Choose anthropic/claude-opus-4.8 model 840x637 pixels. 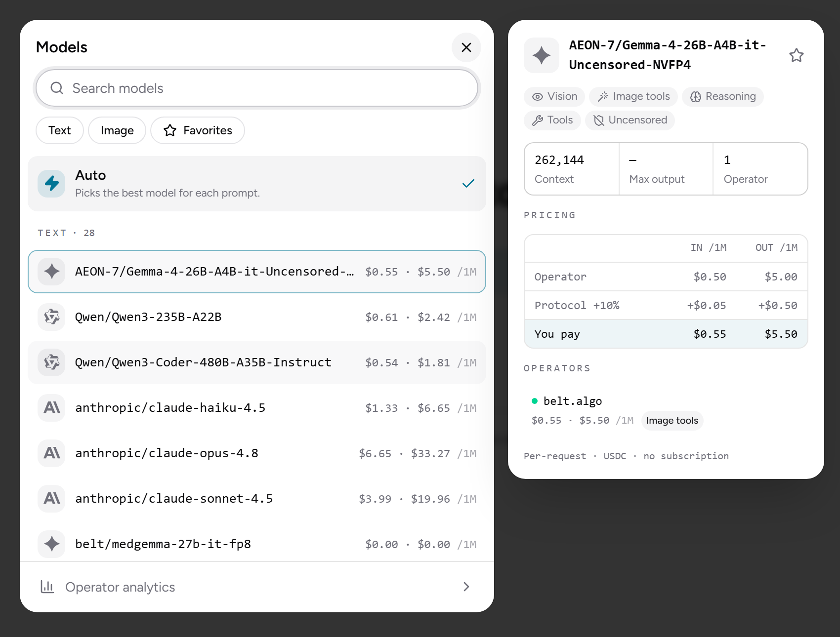257,453
